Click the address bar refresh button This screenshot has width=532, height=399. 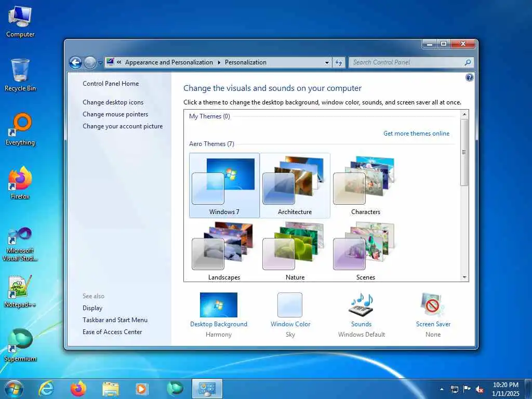(339, 62)
